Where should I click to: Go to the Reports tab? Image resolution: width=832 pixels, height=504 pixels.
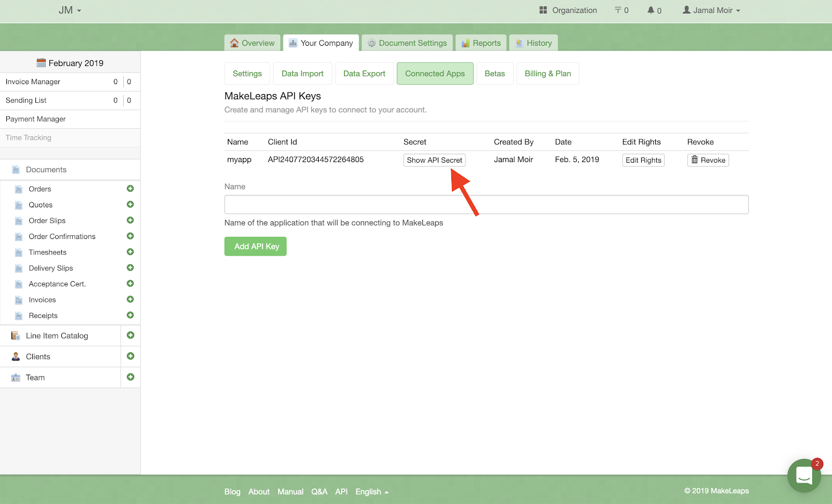point(481,43)
